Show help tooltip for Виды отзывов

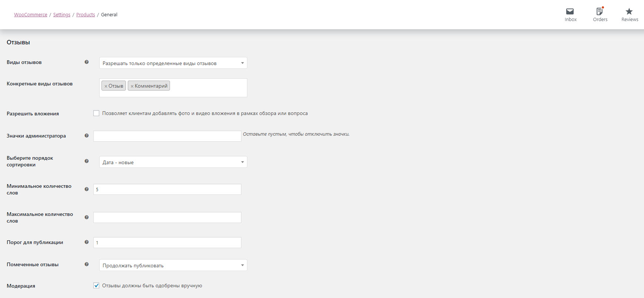point(87,62)
